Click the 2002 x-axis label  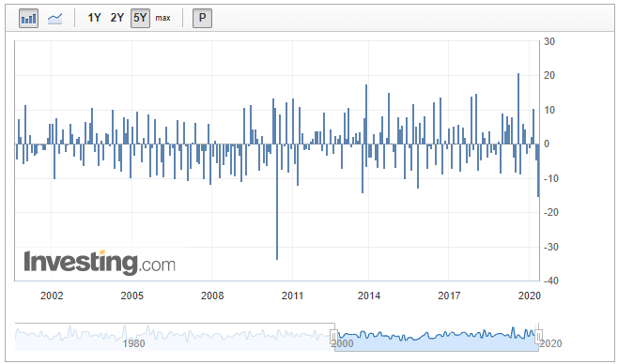(52, 296)
